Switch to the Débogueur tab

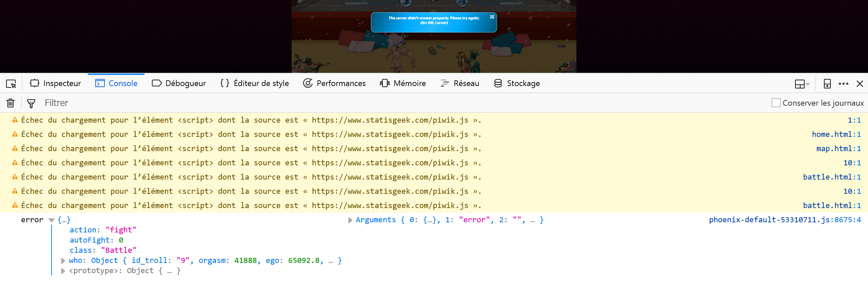(x=179, y=83)
